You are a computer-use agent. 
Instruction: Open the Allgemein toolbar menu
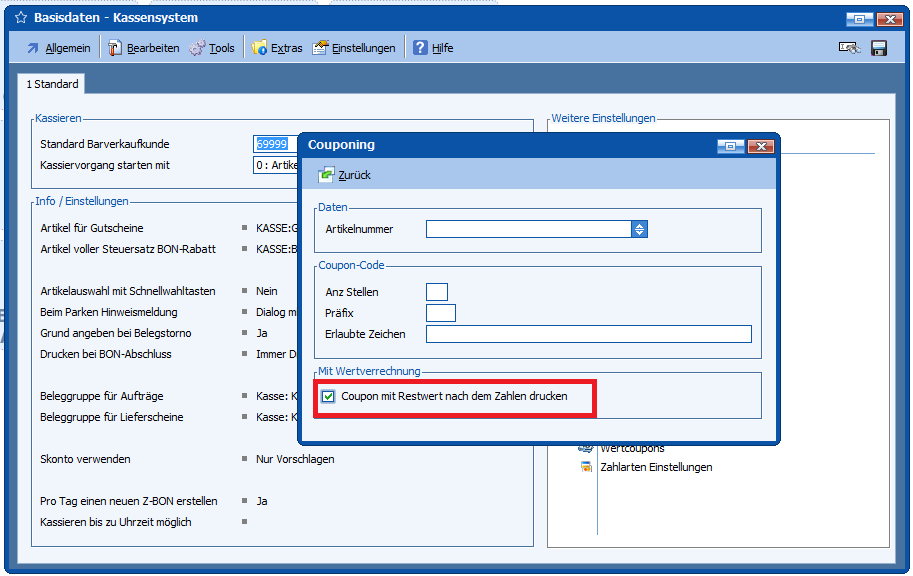(58, 48)
